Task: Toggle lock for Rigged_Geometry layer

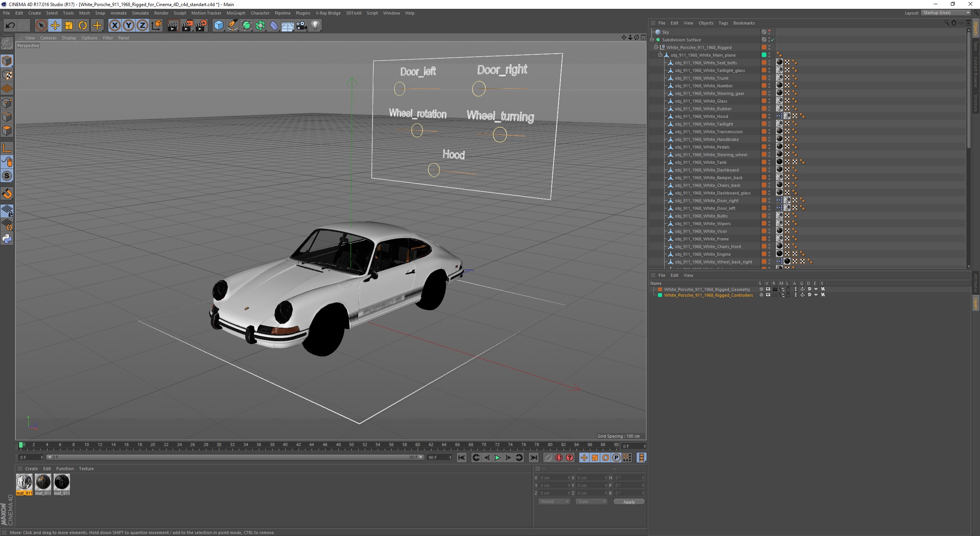Action: (x=788, y=289)
